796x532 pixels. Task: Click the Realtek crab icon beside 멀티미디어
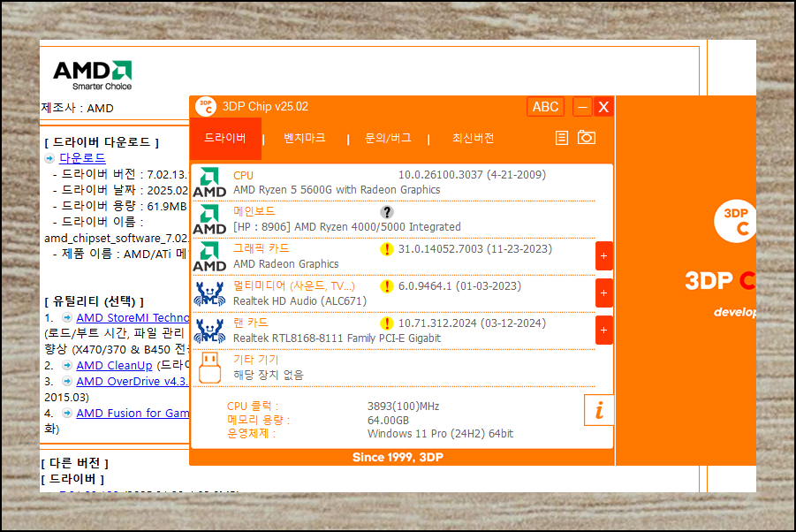tap(209, 293)
